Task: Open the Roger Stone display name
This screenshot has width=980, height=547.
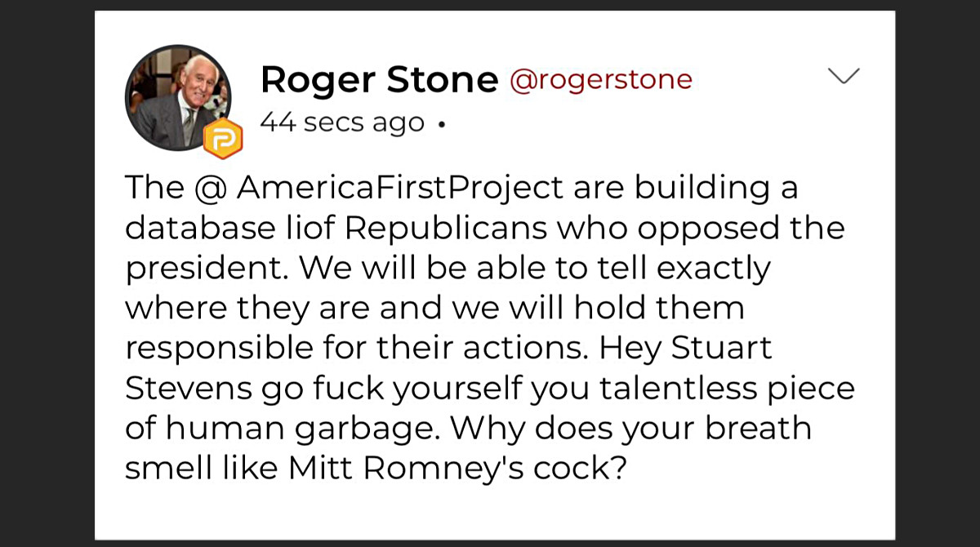Action: click(x=379, y=80)
